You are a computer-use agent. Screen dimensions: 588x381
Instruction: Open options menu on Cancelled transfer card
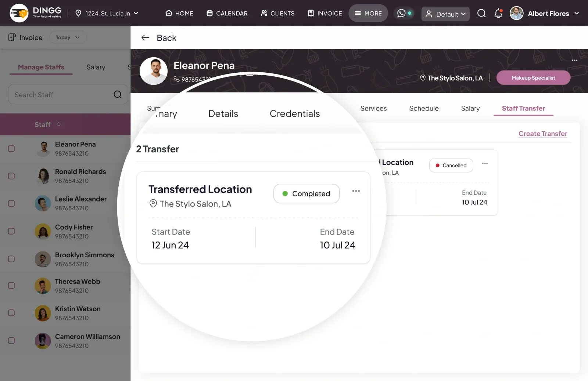click(x=485, y=164)
